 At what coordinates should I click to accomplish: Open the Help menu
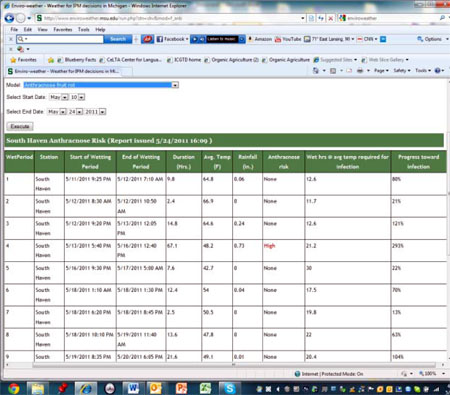[x=100, y=29]
